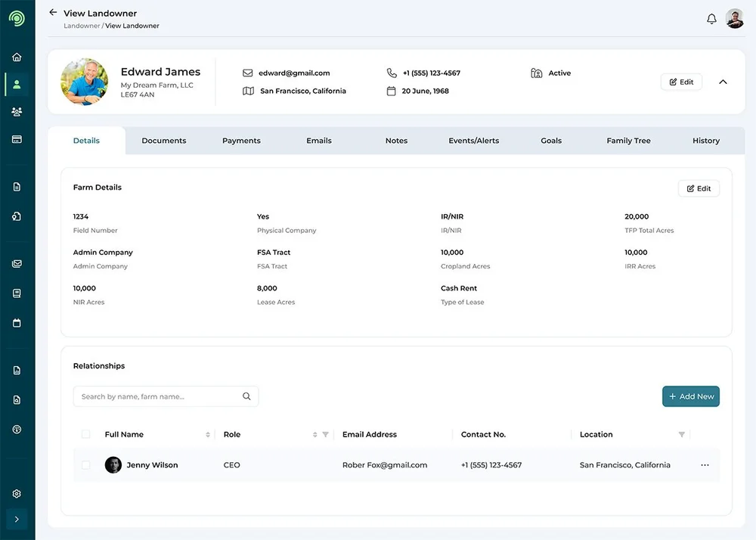Collapse the Edward James profile card chevron
Image resolution: width=756 pixels, height=540 pixels.
click(x=723, y=82)
